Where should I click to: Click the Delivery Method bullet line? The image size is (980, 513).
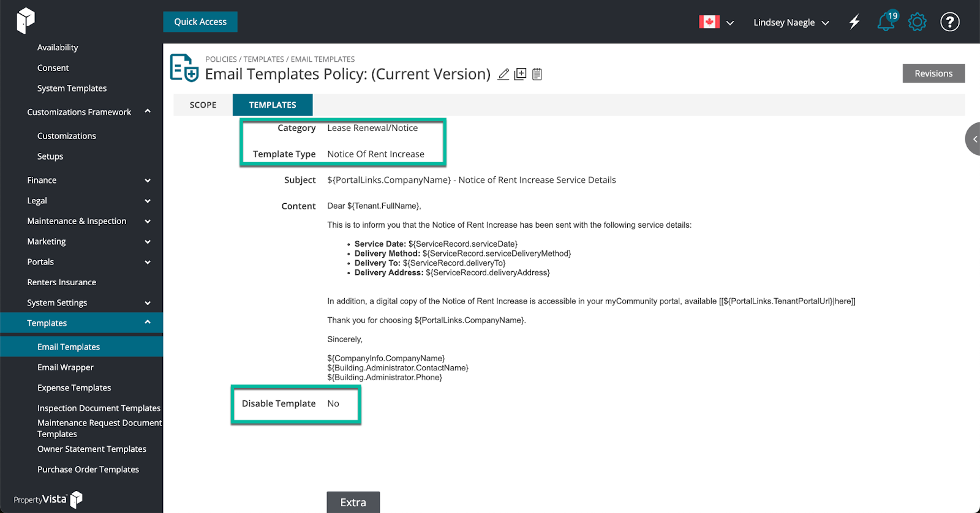pyautogui.click(x=462, y=253)
